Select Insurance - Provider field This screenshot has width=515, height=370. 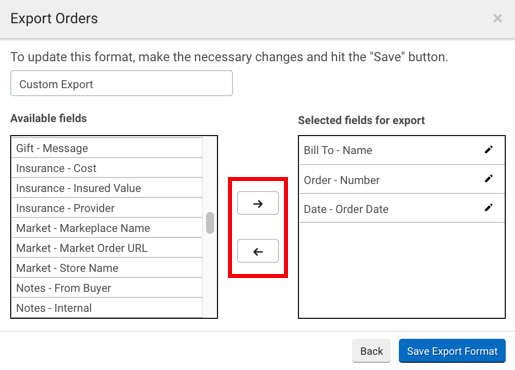click(107, 208)
